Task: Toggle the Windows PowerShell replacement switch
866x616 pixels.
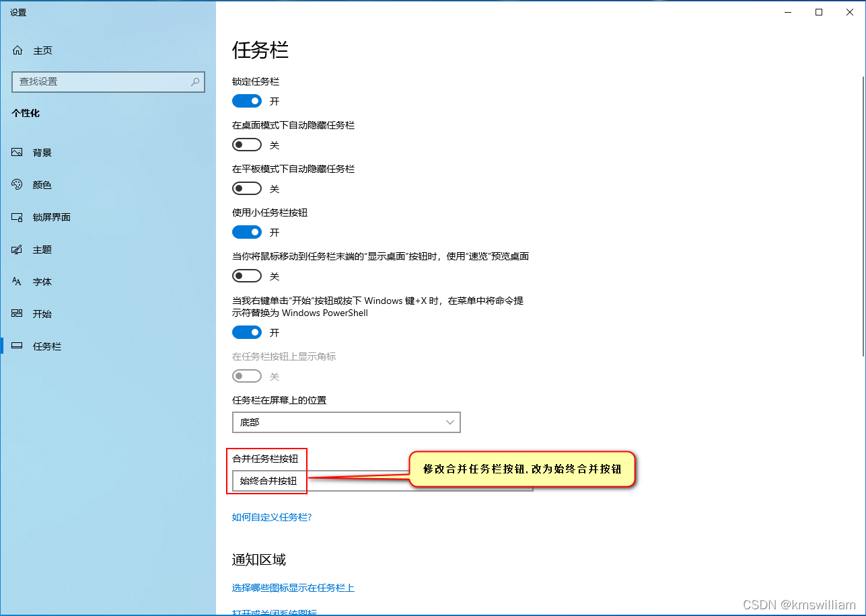Action: (x=247, y=332)
